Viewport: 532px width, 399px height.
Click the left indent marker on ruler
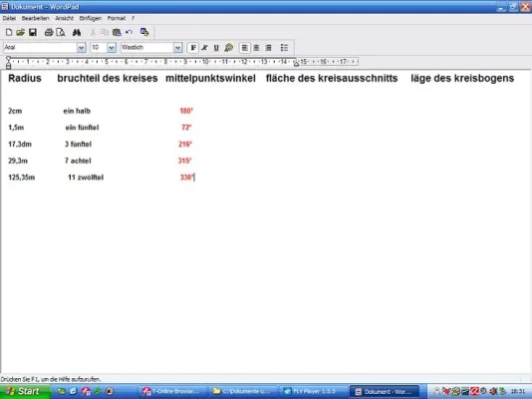click(x=9, y=63)
